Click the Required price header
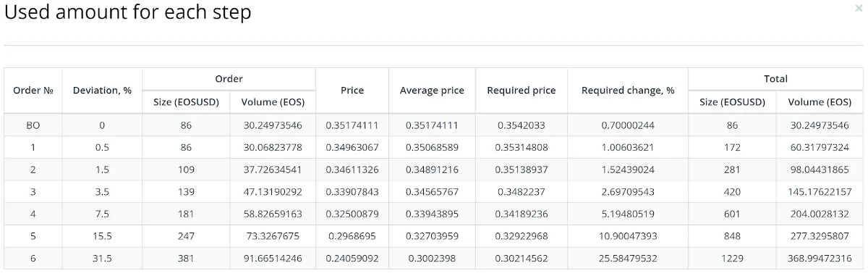This screenshot has width=868, height=276. click(522, 91)
